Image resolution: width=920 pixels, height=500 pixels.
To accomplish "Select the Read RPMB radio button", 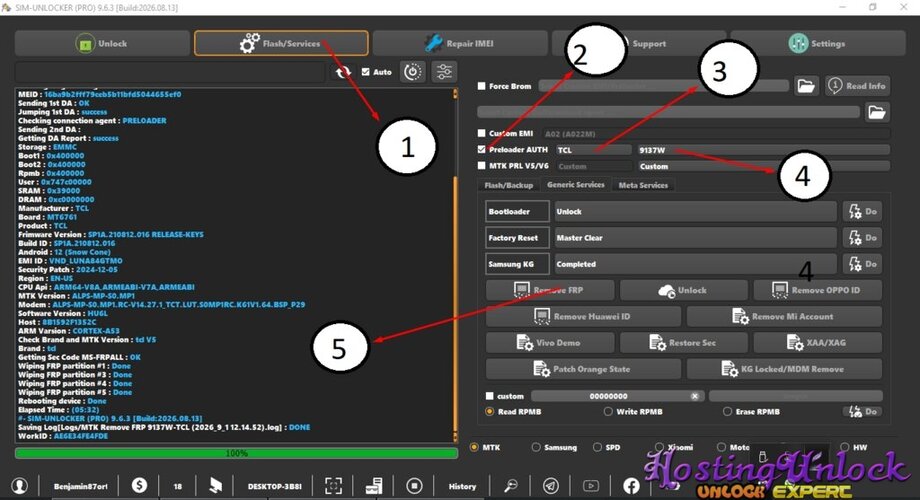I will pyautogui.click(x=489, y=411).
